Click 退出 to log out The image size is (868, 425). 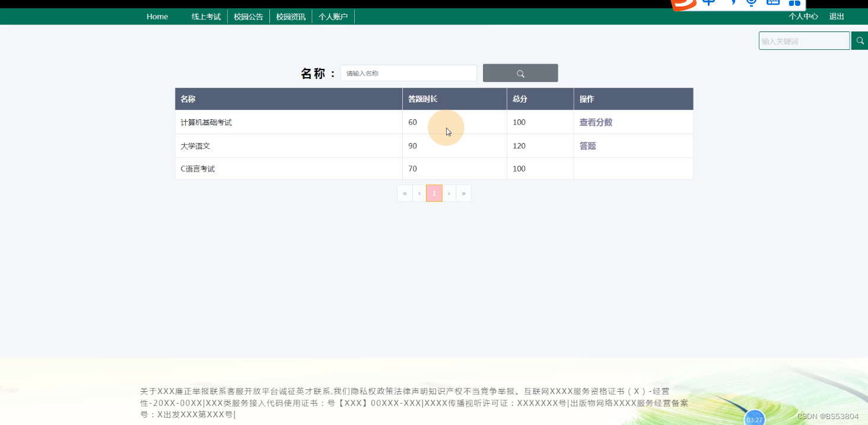(x=837, y=17)
